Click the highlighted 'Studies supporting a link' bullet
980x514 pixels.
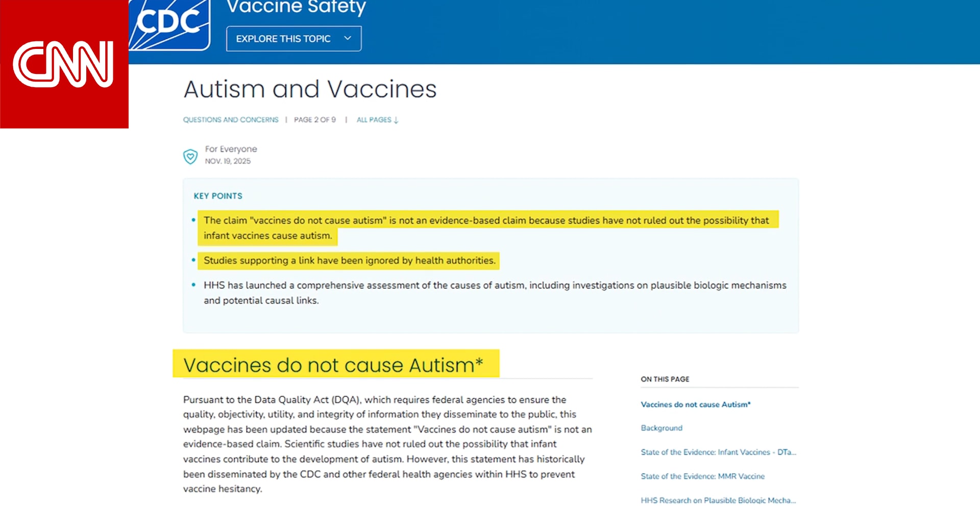[349, 261]
